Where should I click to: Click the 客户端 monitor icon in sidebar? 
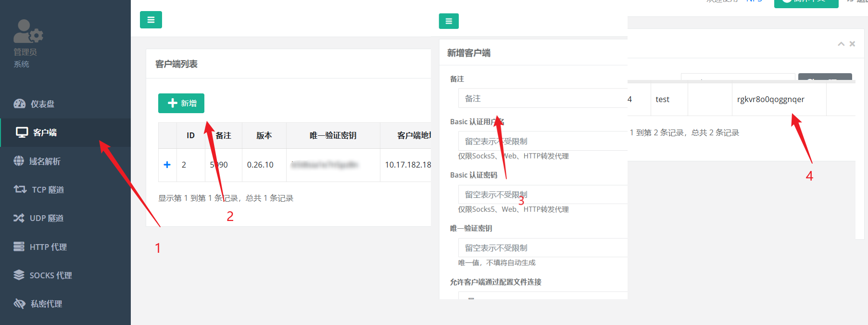coord(22,132)
